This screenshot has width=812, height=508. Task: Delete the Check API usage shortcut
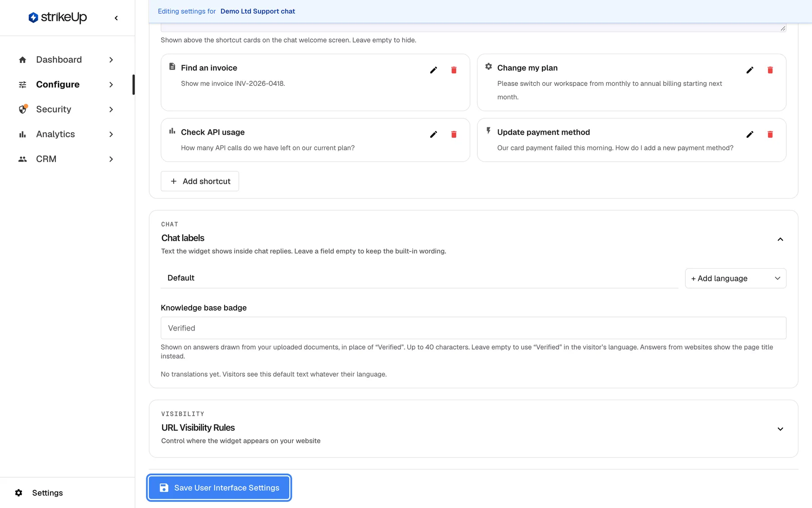454,134
